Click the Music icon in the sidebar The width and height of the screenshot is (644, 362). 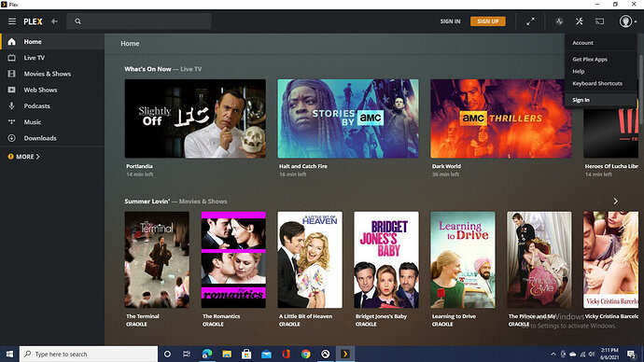click(x=11, y=122)
